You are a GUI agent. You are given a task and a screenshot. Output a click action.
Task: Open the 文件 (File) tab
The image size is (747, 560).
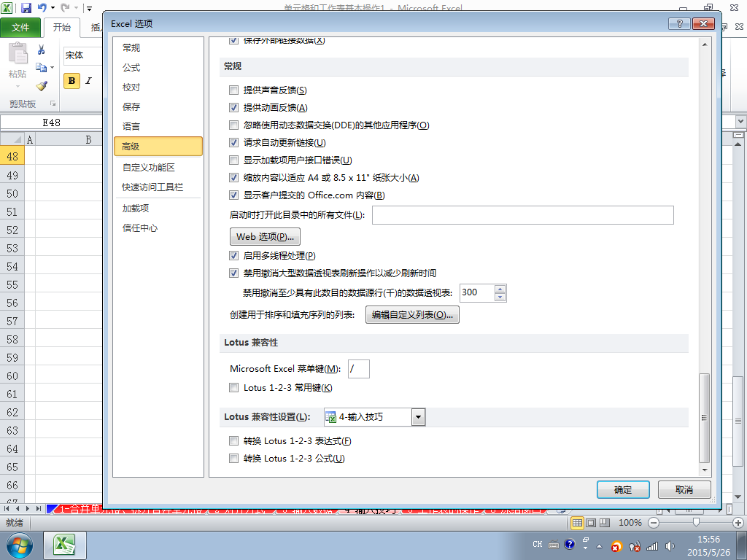[x=20, y=28]
